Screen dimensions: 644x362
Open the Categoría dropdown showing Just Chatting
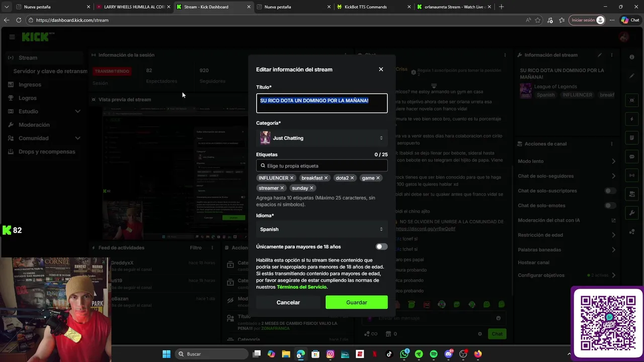pos(322,138)
